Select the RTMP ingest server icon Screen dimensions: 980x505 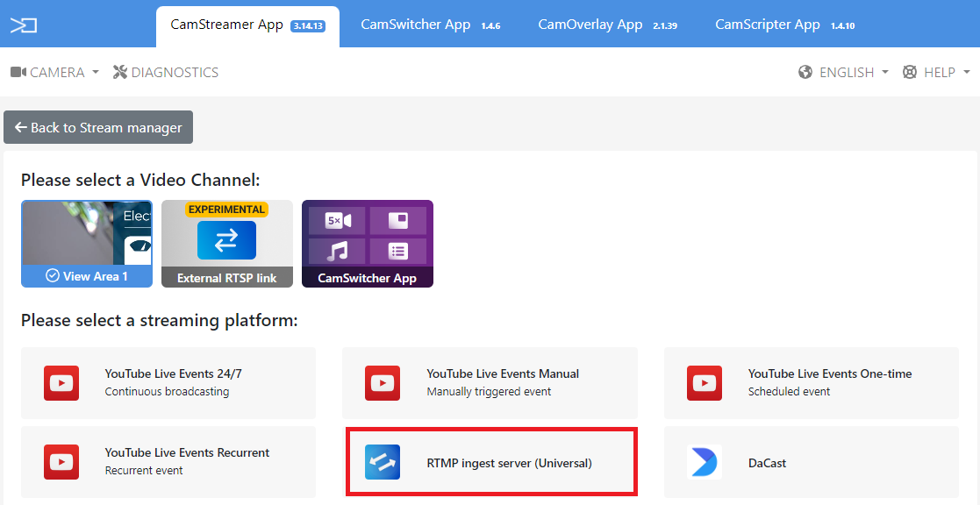[382, 463]
